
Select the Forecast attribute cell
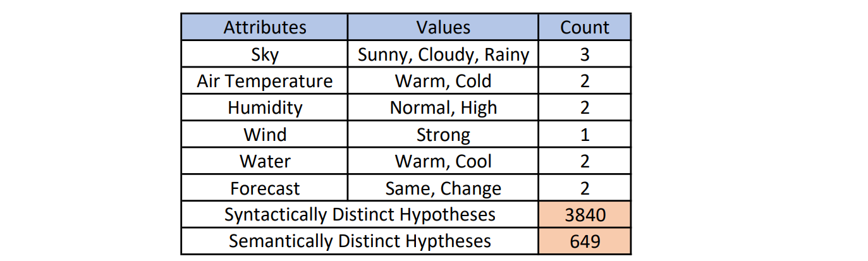click(264, 188)
